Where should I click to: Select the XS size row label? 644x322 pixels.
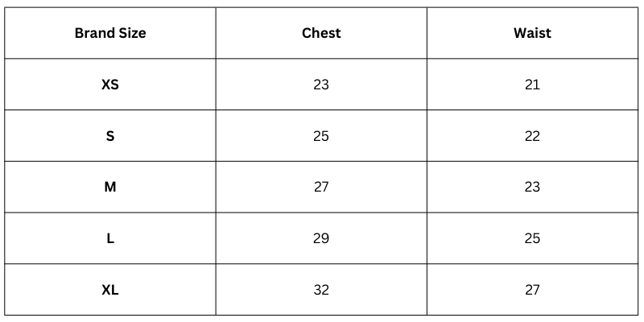(110, 85)
